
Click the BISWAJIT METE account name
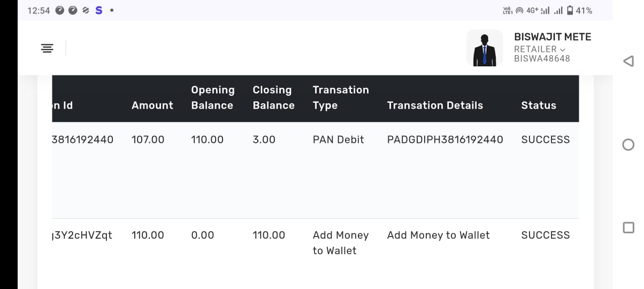(x=553, y=37)
